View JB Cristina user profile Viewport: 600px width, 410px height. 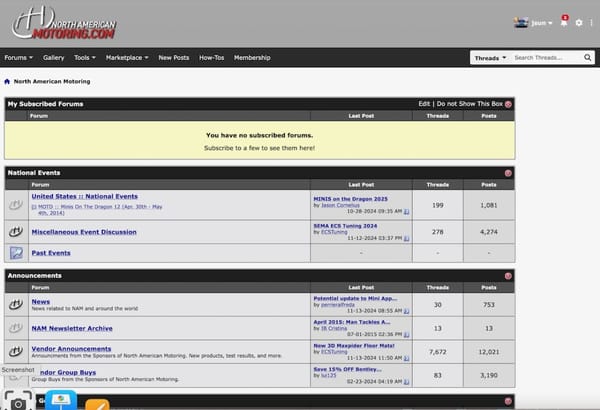(334, 328)
